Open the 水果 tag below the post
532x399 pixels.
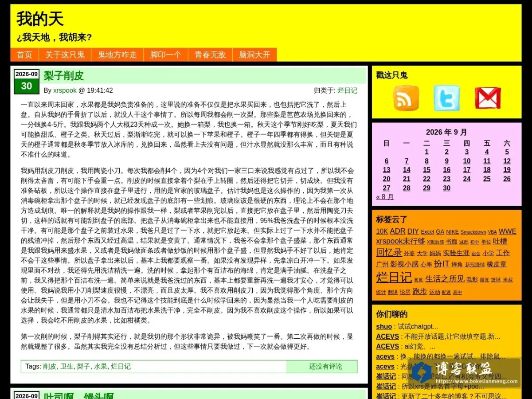coord(100,366)
